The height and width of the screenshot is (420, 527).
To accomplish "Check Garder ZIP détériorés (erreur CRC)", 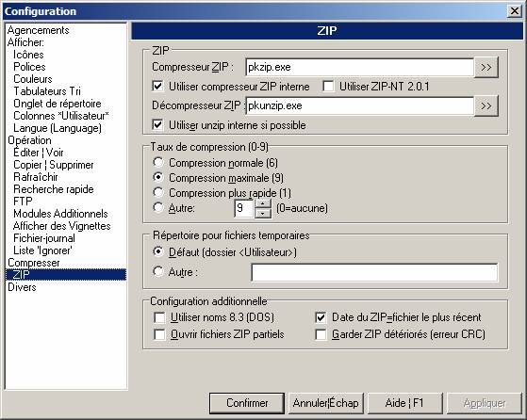I will tap(321, 334).
